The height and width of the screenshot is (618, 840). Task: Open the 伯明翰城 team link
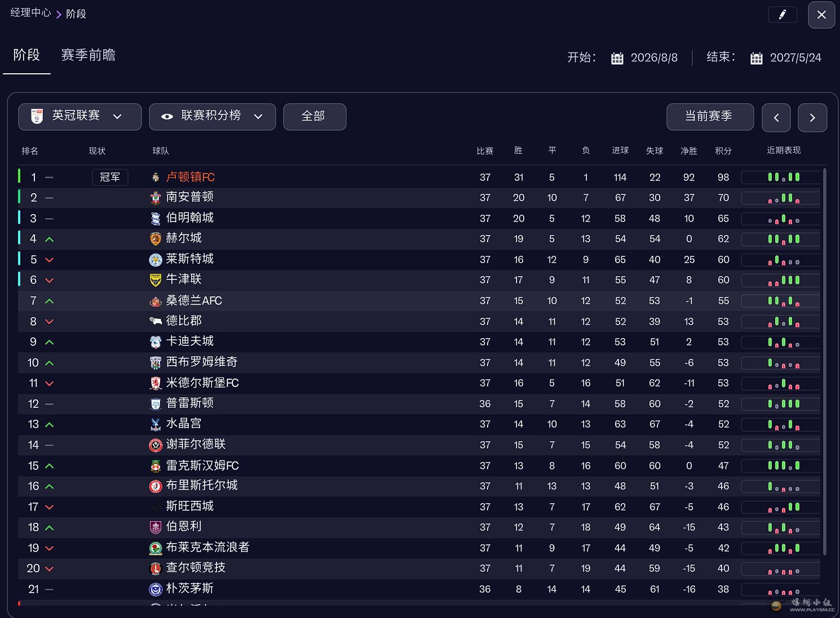coord(189,218)
